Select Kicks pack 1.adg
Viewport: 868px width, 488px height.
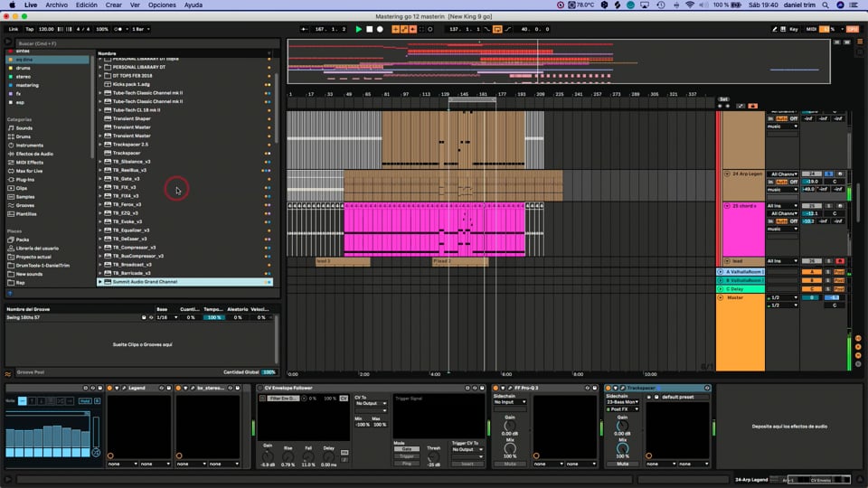coord(130,84)
